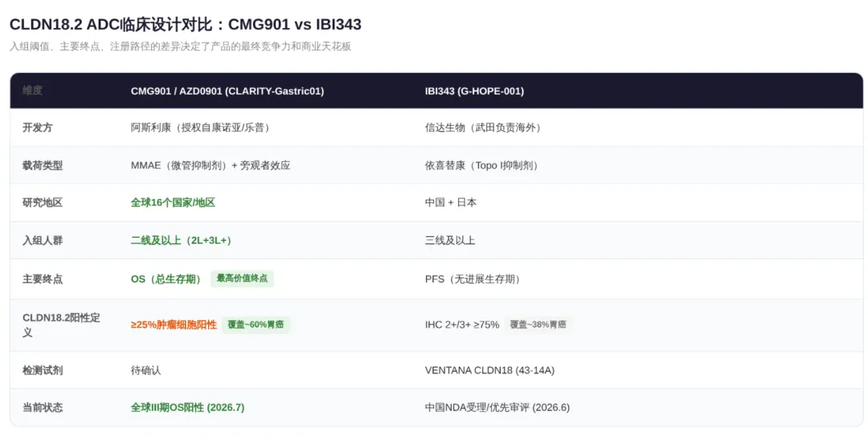Click the 覆盖~38%胃癌 gray badge
Image resolution: width=868 pixels, height=444 pixels.
pos(538,324)
